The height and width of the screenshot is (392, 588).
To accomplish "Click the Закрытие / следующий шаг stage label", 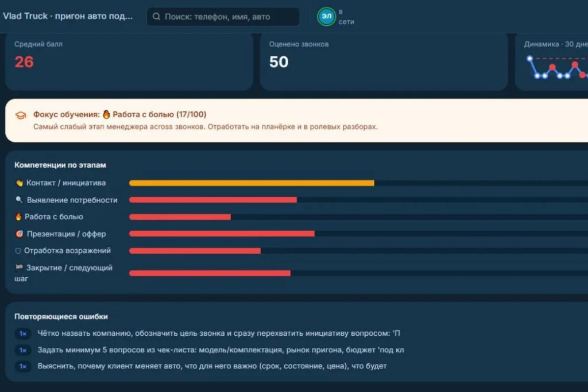I will tap(63, 273).
